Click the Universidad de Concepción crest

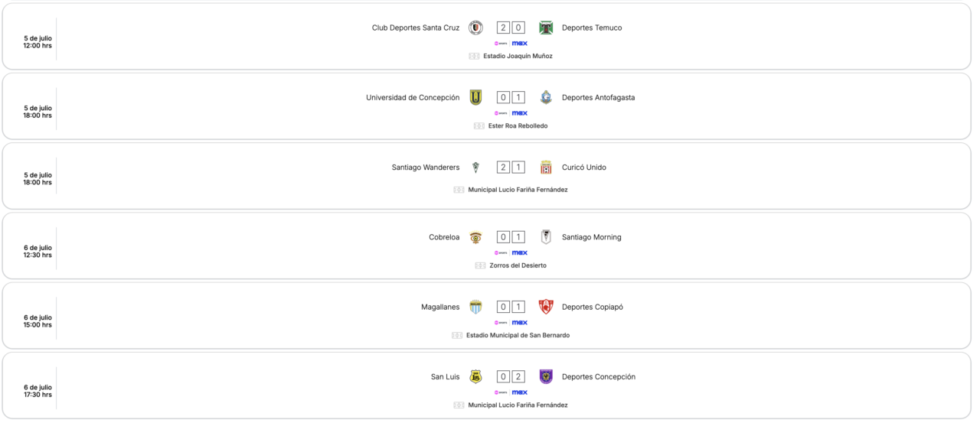(x=475, y=97)
